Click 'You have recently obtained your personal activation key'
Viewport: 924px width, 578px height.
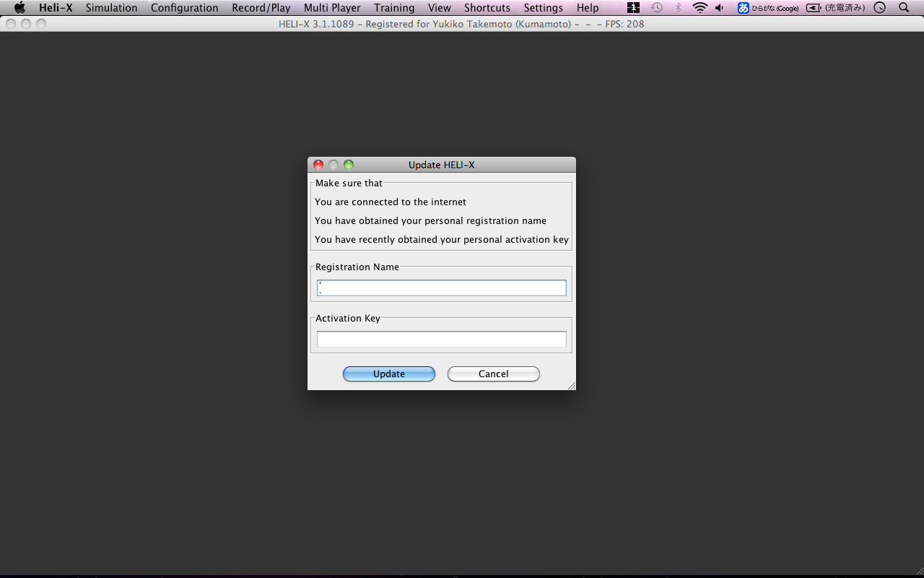442,240
